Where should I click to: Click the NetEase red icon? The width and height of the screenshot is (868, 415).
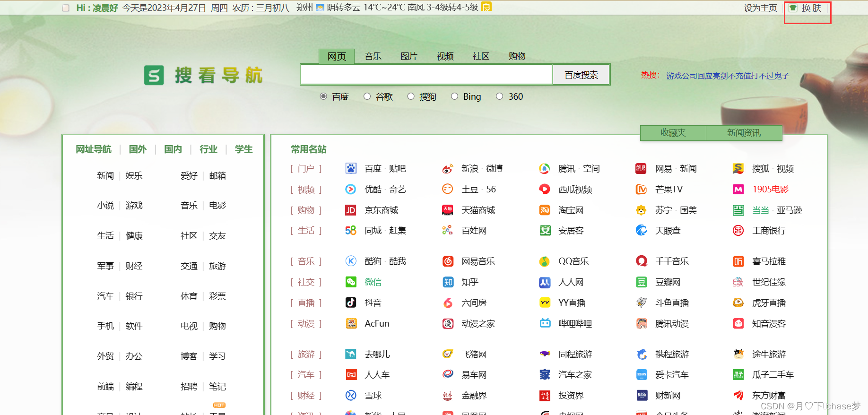click(641, 168)
